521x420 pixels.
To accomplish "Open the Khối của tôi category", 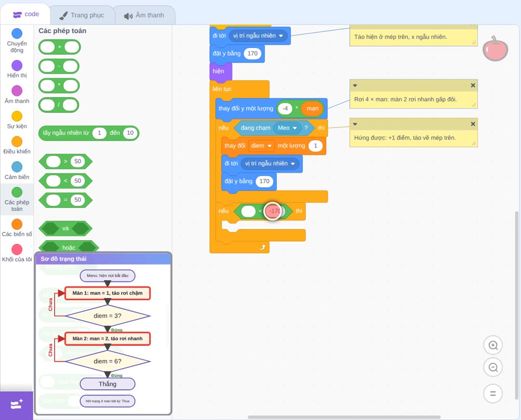I will click(x=17, y=253).
